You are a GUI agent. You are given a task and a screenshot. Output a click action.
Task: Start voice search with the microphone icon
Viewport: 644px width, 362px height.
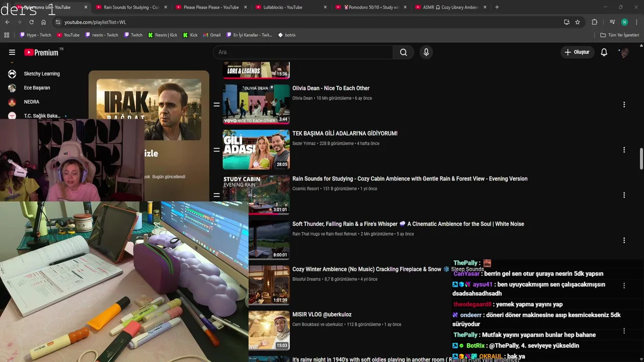click(426, 52)
